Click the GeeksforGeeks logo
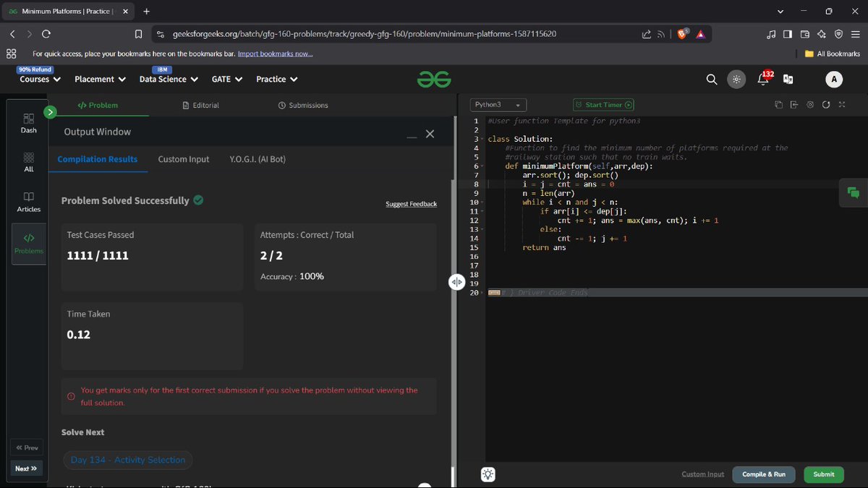The width and height of the screenshot is (868, 488). tap(434, 80)
